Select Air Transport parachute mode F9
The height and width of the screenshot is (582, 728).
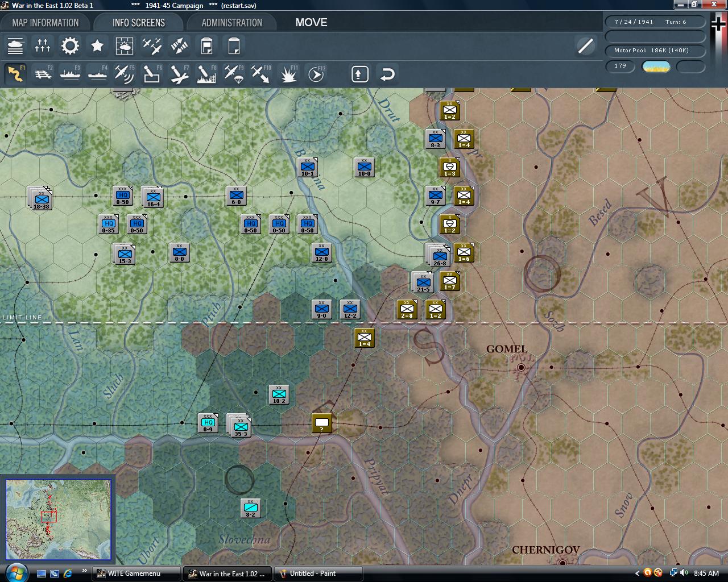tap(234, 74)
